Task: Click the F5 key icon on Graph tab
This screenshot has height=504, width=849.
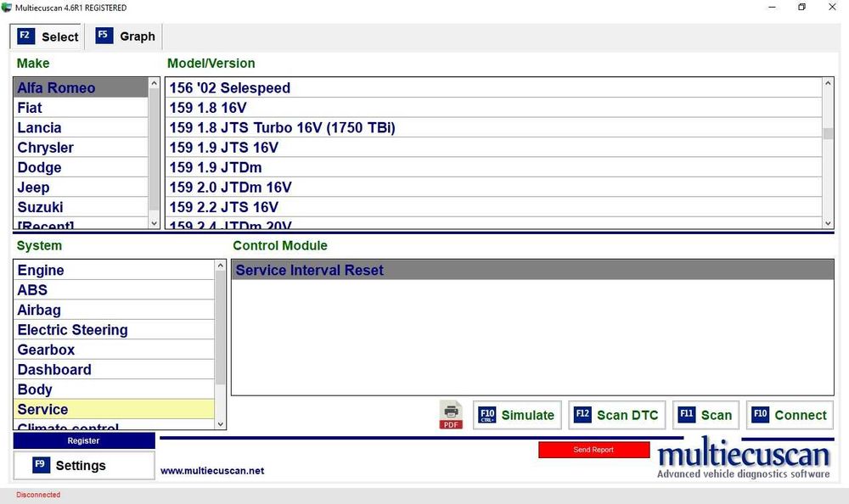Action: pos(104,36)
